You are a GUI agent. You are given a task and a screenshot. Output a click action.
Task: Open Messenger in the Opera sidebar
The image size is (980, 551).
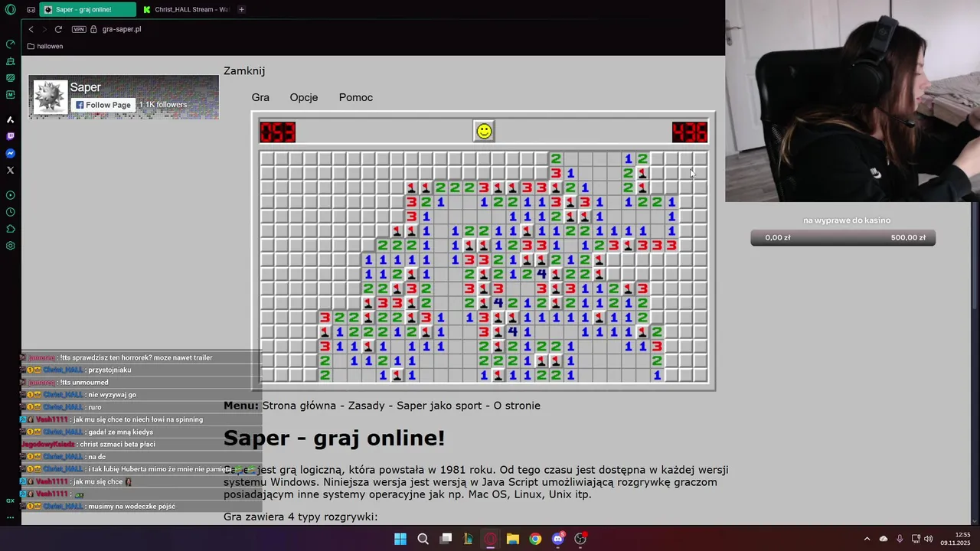[11, 153]
